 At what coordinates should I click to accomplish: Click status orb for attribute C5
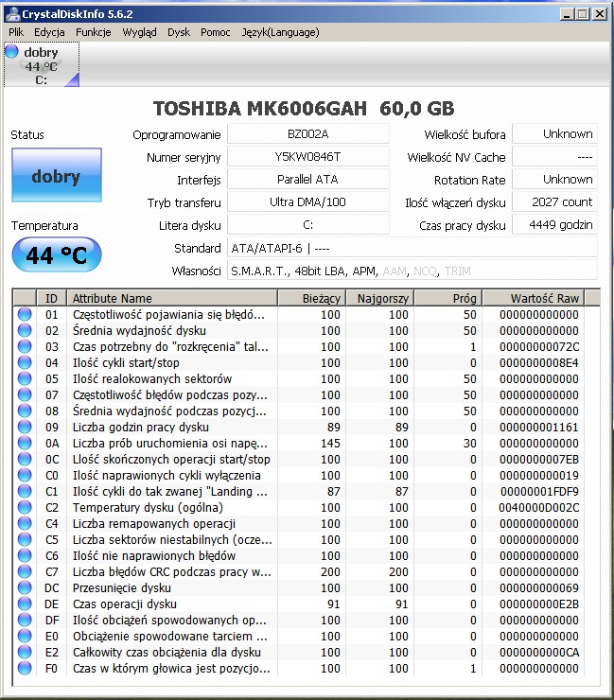point(25,539)
